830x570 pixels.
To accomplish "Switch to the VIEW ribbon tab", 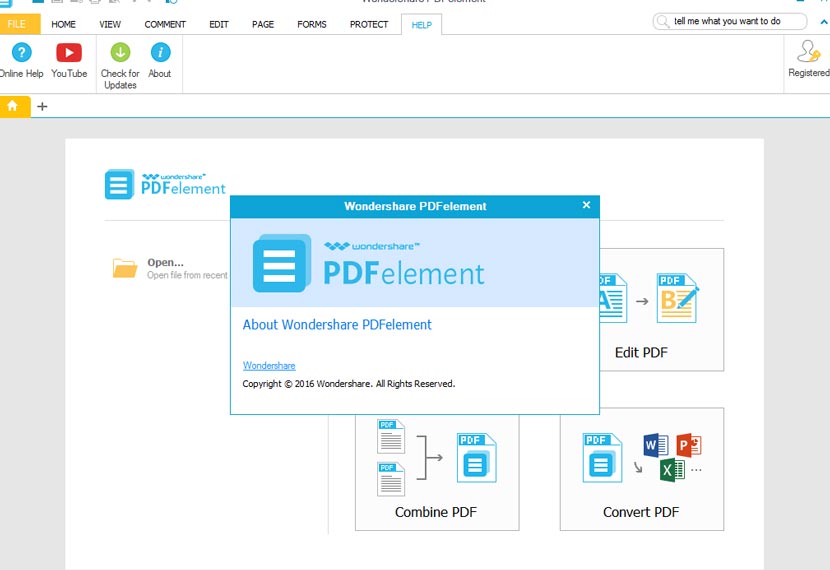I will tap(110, 24).
